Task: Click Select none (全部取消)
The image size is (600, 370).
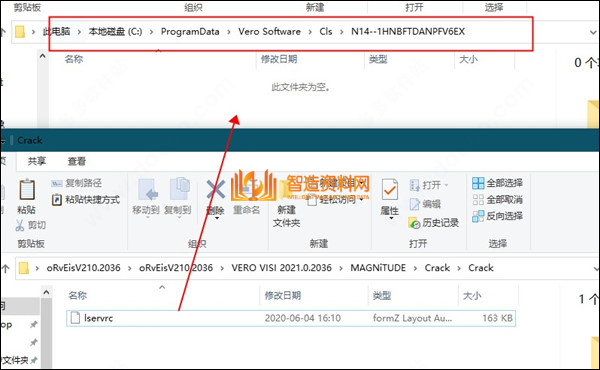Action: pos(497,200)
